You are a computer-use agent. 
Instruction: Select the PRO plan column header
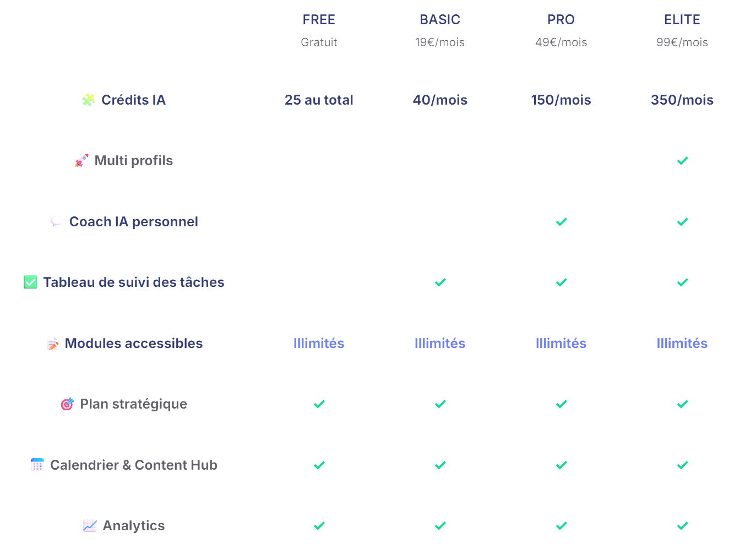click(561, 20)
